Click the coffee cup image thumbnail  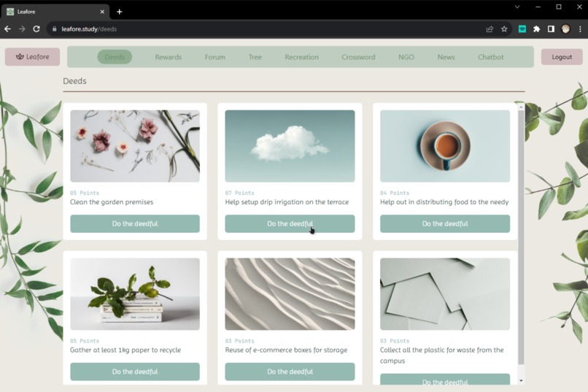[445, 146]
